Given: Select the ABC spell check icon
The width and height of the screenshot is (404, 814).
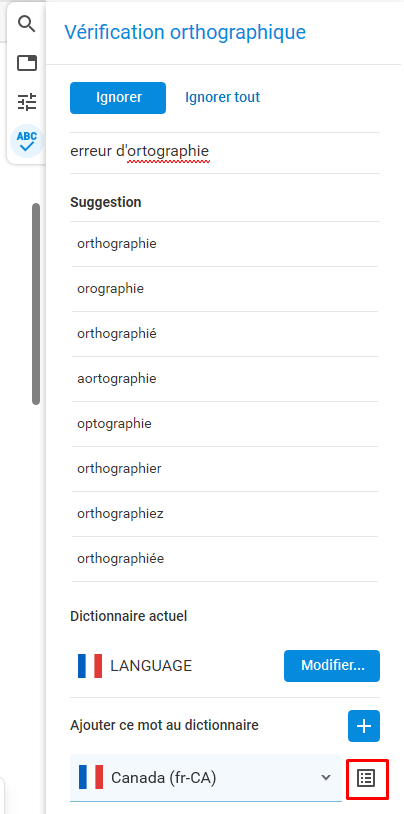Looking at the screenshot, I should point(26,141).
